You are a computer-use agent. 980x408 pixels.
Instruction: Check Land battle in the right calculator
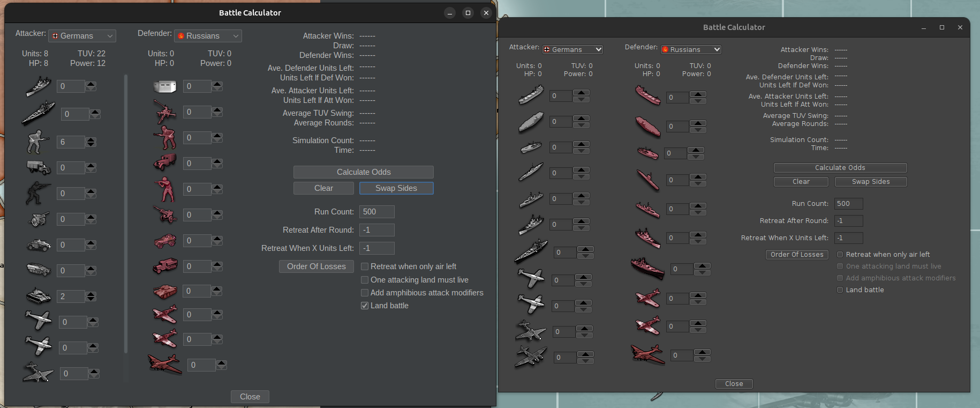click(840, 290)
